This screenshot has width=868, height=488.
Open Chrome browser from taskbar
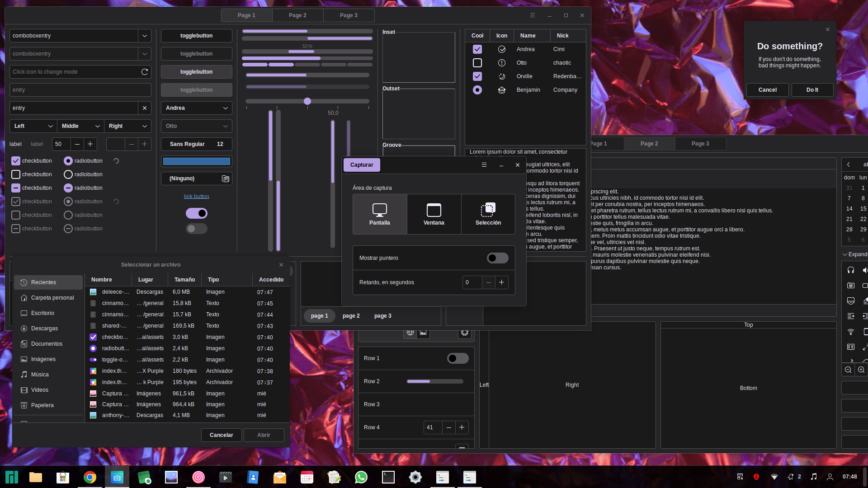point(90,477)
